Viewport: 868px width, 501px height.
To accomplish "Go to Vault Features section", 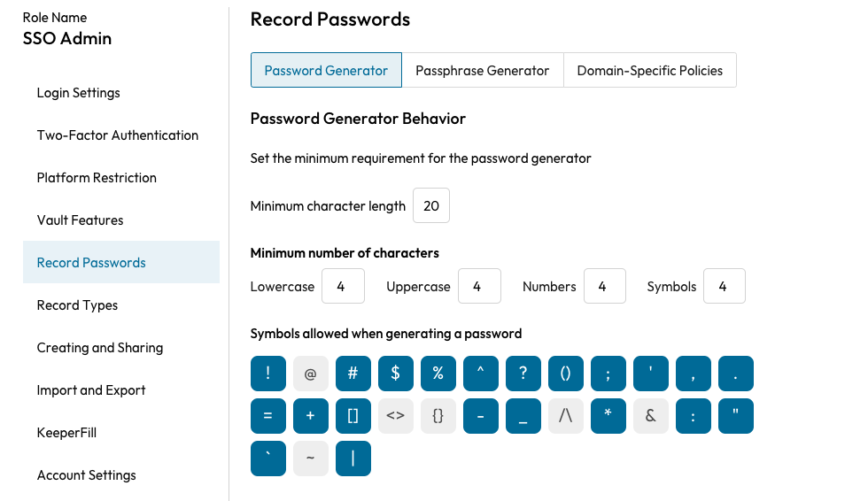I will point(81,220).
